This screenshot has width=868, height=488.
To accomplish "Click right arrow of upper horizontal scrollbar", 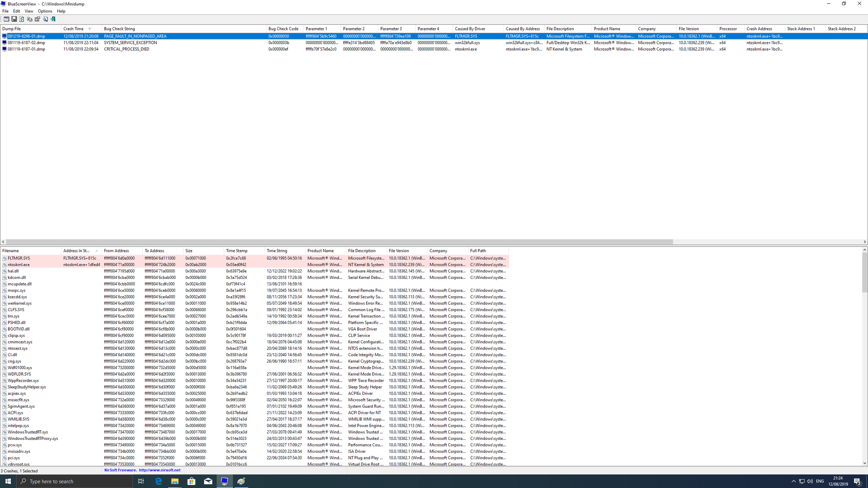I will [865, 242].
